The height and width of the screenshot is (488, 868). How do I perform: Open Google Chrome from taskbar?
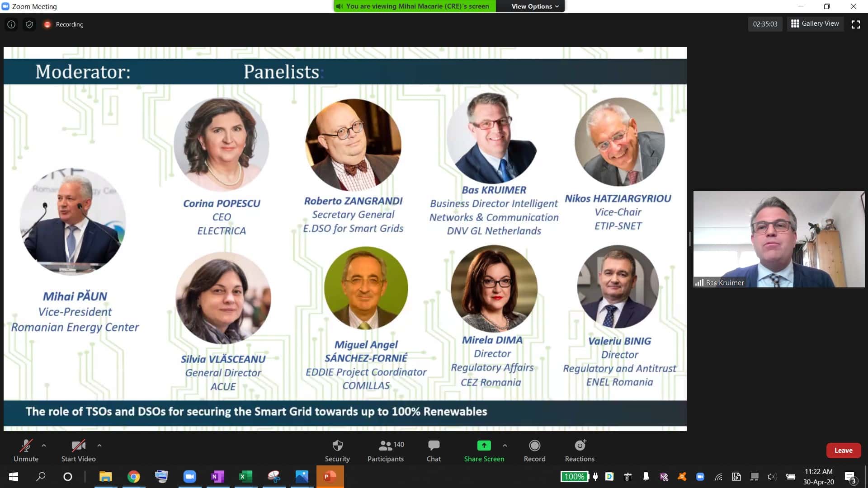pos(133,477)
